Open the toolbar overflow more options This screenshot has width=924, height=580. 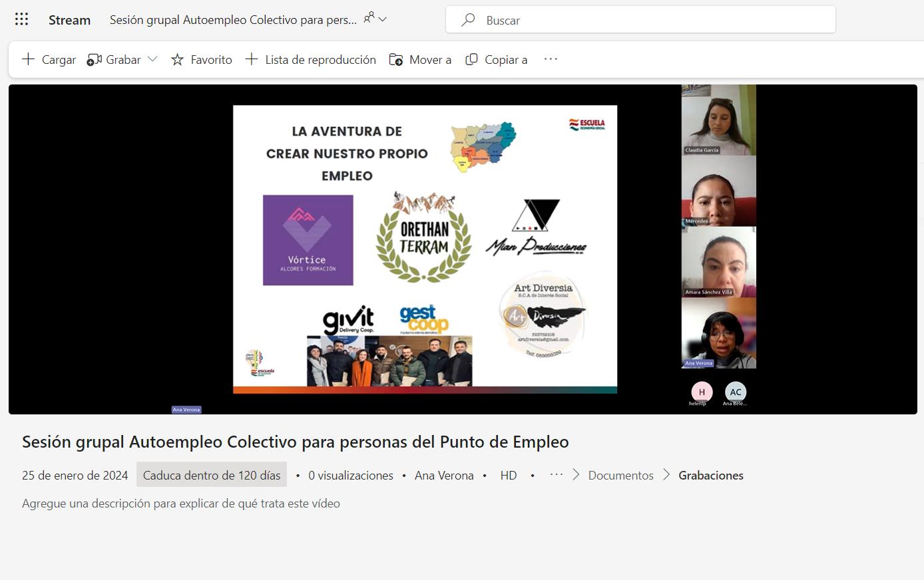pos(551,59)
